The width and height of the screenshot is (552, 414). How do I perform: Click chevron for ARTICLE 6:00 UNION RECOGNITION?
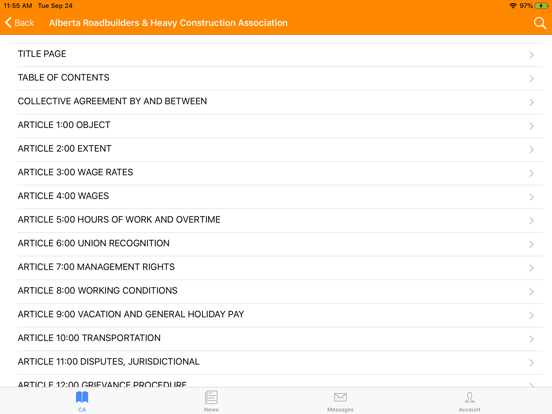532,244
